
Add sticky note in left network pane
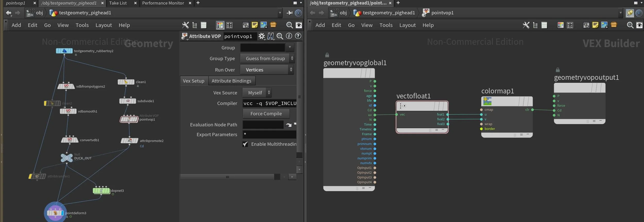point(255,25)
